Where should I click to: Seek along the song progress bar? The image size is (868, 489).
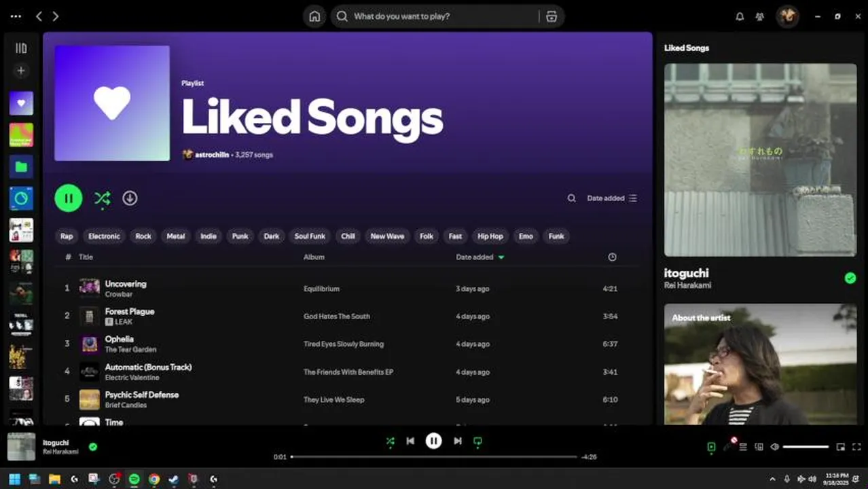pos(434,457)
